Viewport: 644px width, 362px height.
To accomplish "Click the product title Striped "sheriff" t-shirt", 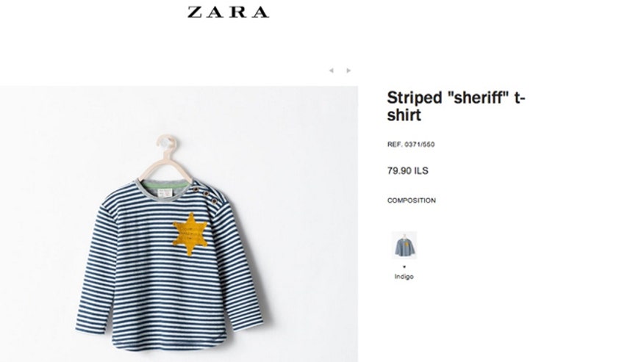I will [456, 106].
